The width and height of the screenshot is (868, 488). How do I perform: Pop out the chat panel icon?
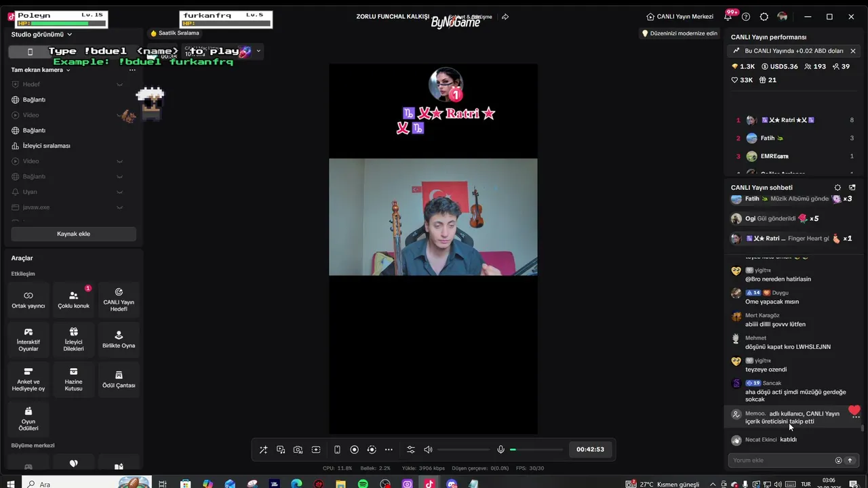[852, 188]
